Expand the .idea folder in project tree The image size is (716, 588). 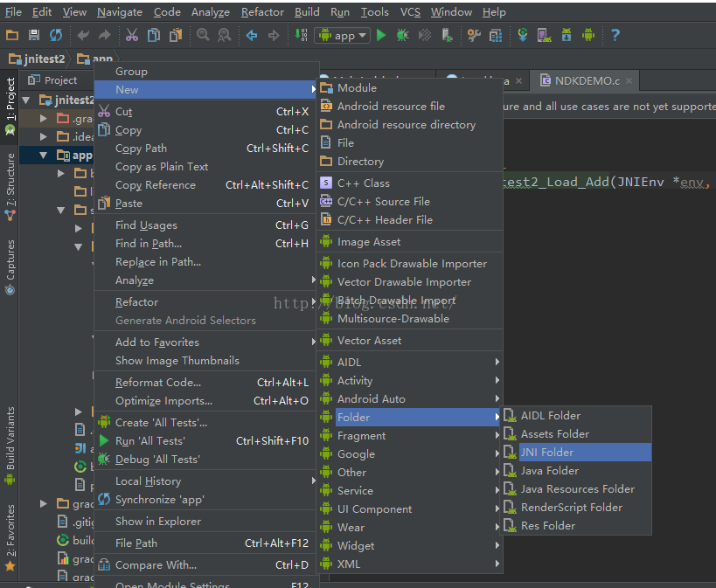[x=44, y=136]
